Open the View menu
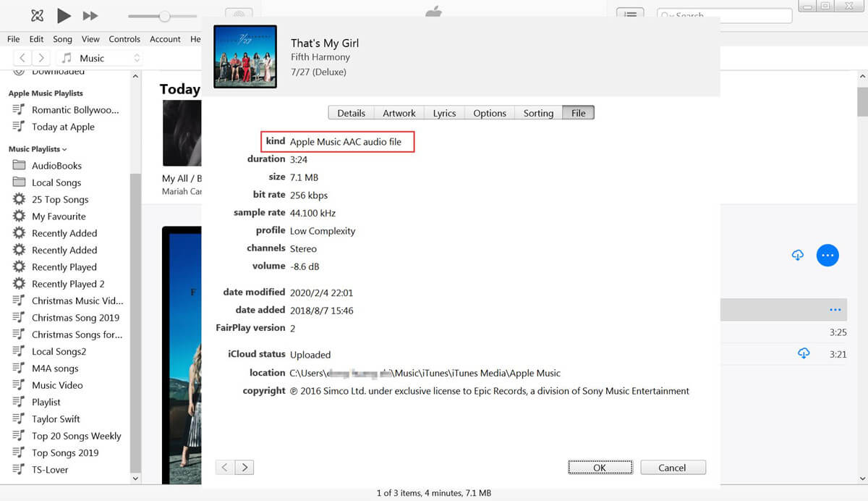 (90, 39)
